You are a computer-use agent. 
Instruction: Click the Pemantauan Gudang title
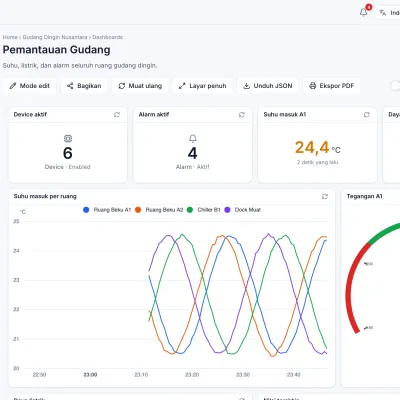click(x=57, y=50)
